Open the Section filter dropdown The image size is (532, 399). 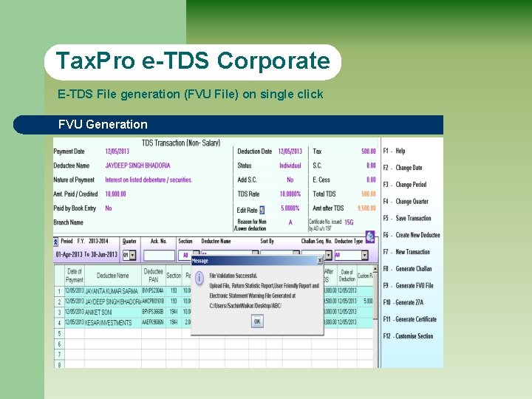tap(196, 253)
